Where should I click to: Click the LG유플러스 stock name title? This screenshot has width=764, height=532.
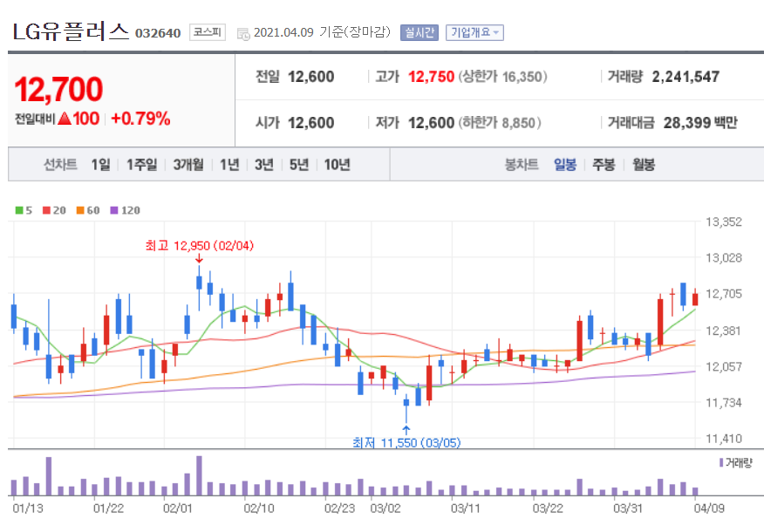pos(70,31)
